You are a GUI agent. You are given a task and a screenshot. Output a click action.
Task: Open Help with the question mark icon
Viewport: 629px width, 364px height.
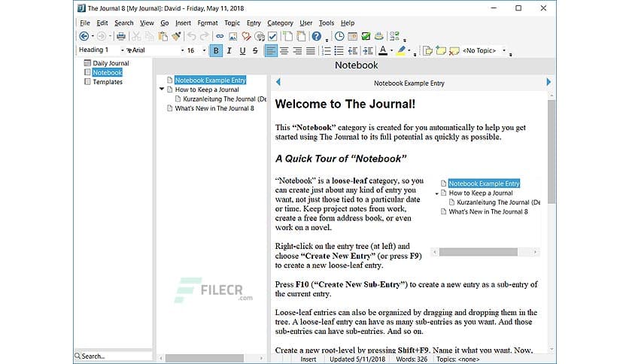tap(317, 36)
